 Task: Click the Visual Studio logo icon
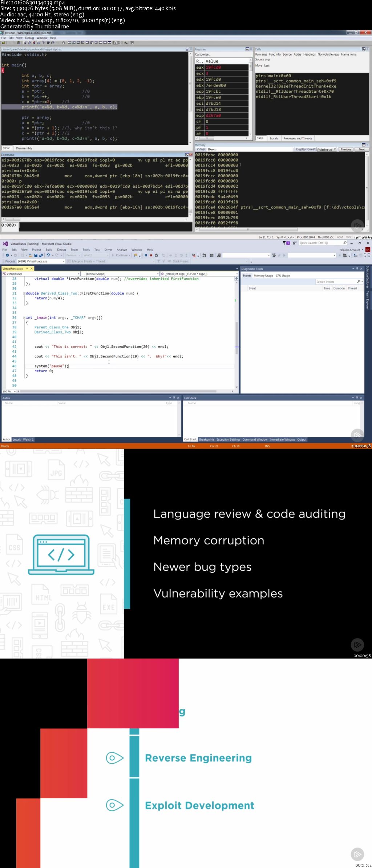click(x=5, y=244)
